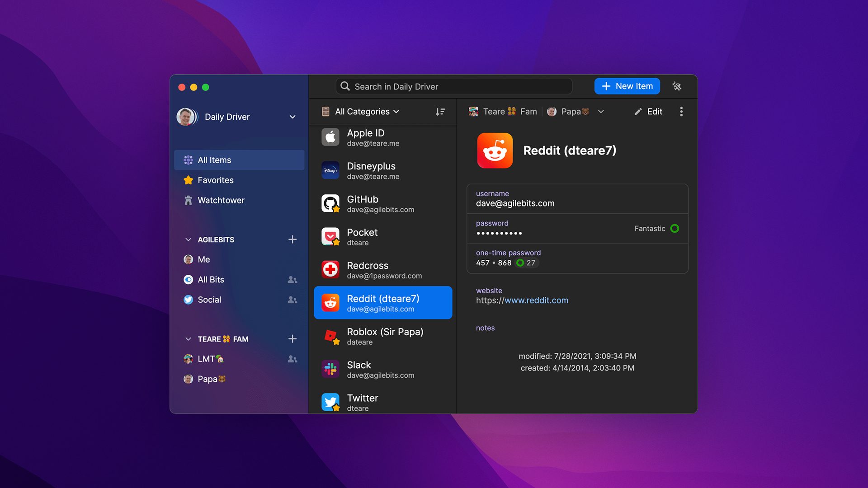Expand the vault sharing chevron near Papa

tap(601, 112)
